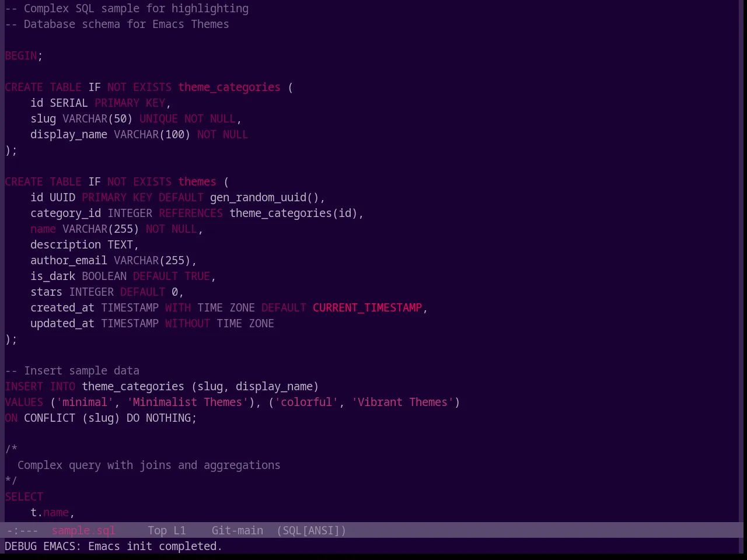Click the WITHOUT keyword on updated_at line
This screenshot has height=560, width=747.
[187, 324]
